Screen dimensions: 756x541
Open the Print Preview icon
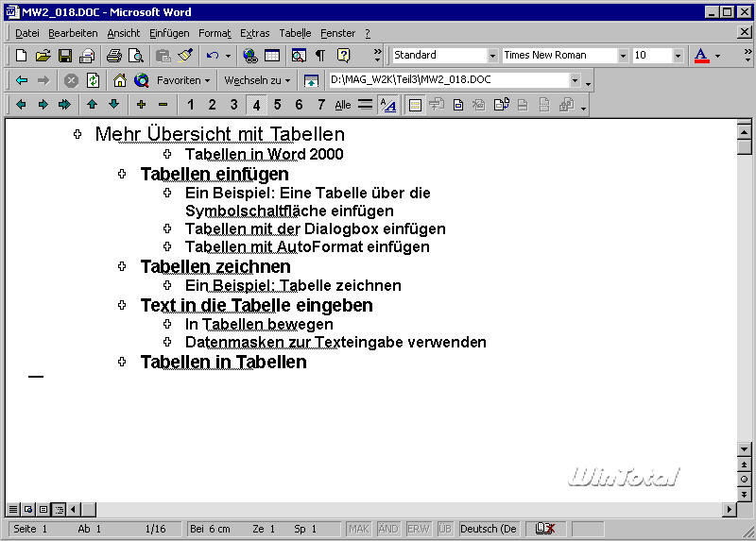pyautogui.click(x=135, y=56)
